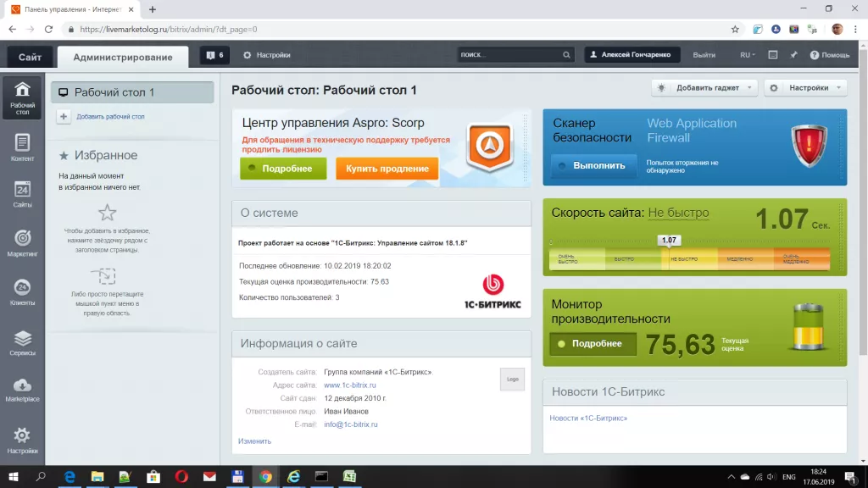Switch to the Администрирование tab
This screenshot has height=488, width=868.
pos(123,57)
